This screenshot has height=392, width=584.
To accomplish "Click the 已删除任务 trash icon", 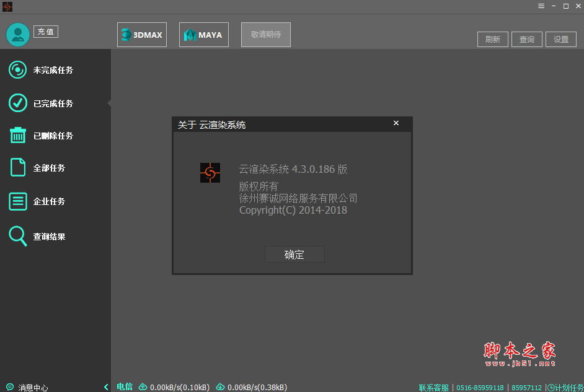I will (x=17, y=135).
